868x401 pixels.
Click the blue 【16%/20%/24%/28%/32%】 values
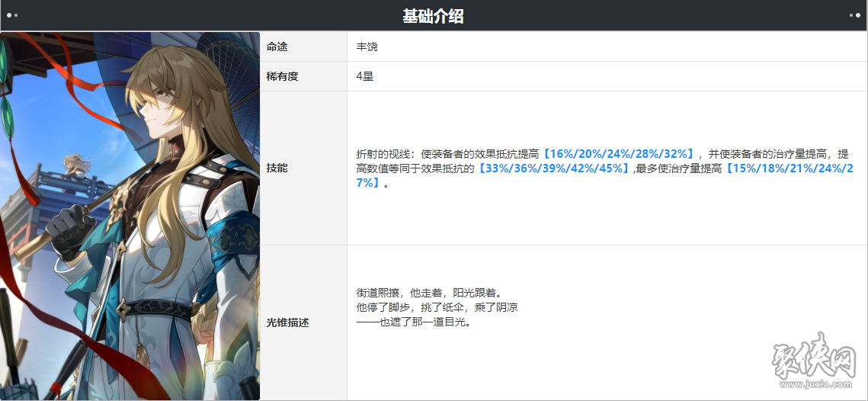618,154
